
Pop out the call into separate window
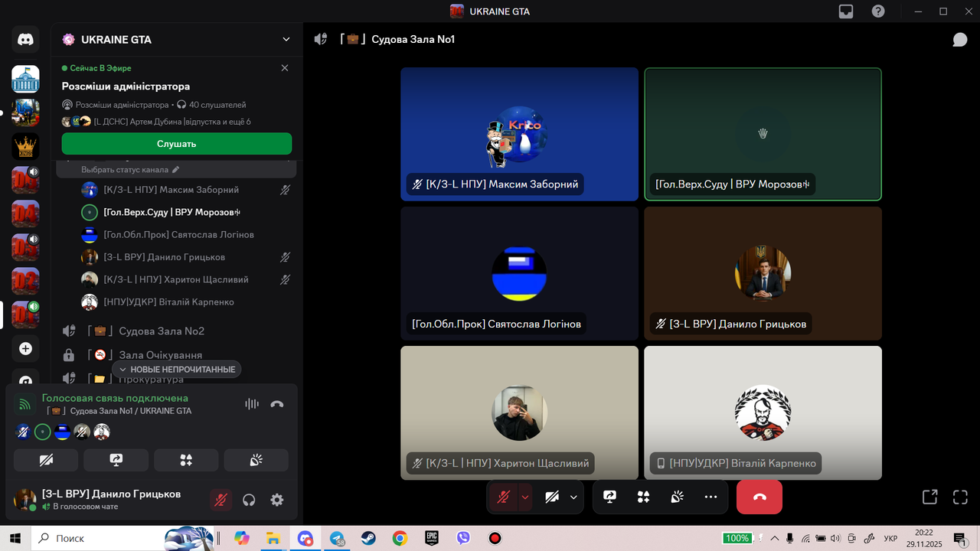(x=929, y=497)
